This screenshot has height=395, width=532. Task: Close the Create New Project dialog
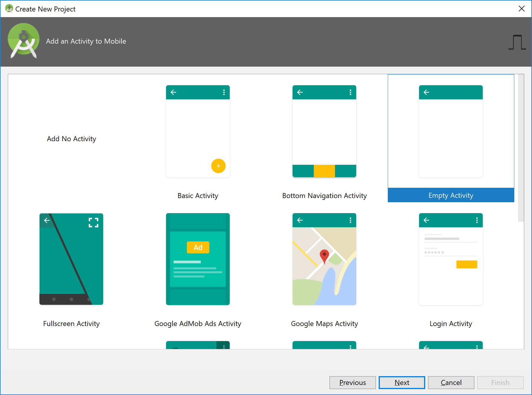pos(522,9)
